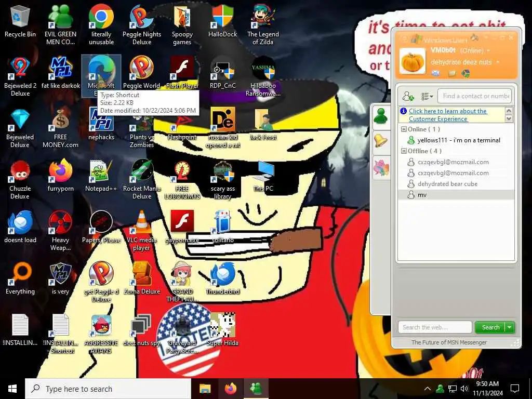This screenshot has height=399, width=532.
Task: Open Chuzzle Deluxe shortcut
Action: [x=20, y=180]
